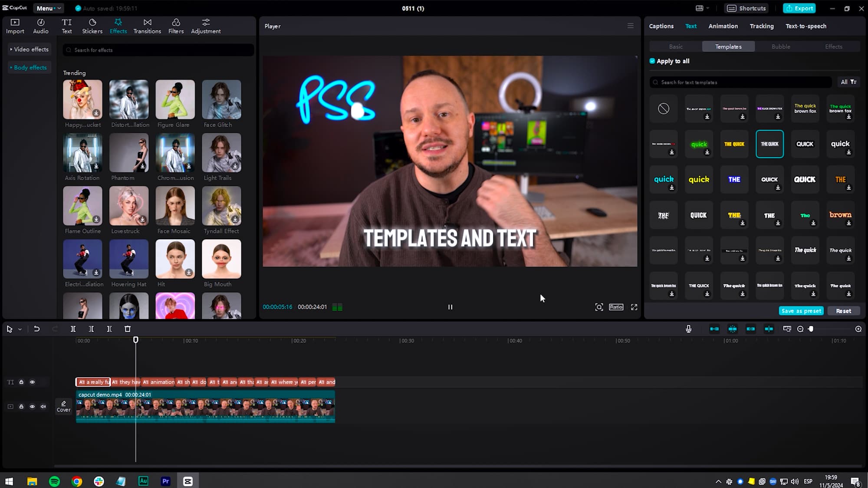Open the Text-to-speech tab

tap(806, 26)
